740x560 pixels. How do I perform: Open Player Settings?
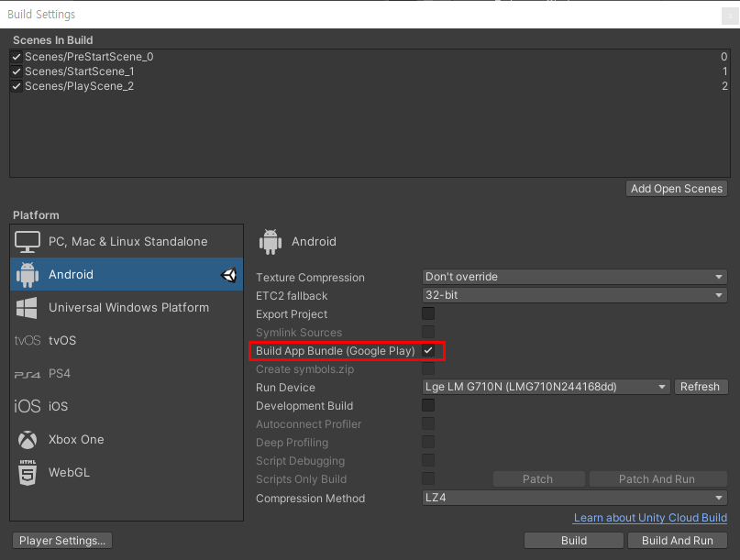pos(62,541)
